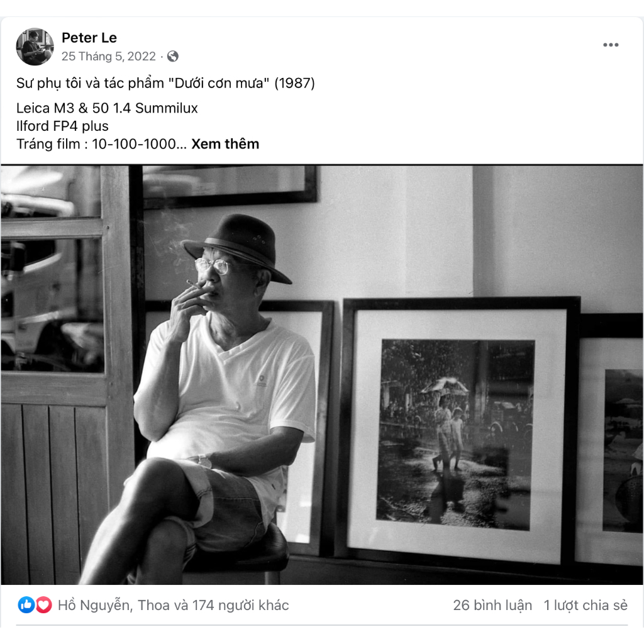Viewport: 644px width, 644px height.
Task: Click the Leica M3 & 50 1.4 Summilux line
Action: [x=107, y=108]
